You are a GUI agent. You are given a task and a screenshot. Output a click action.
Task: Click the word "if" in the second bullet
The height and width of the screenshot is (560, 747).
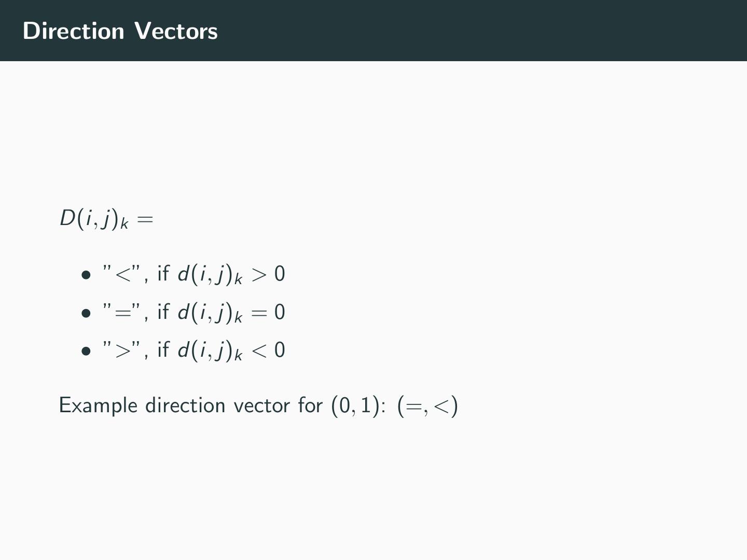point(163,312)
